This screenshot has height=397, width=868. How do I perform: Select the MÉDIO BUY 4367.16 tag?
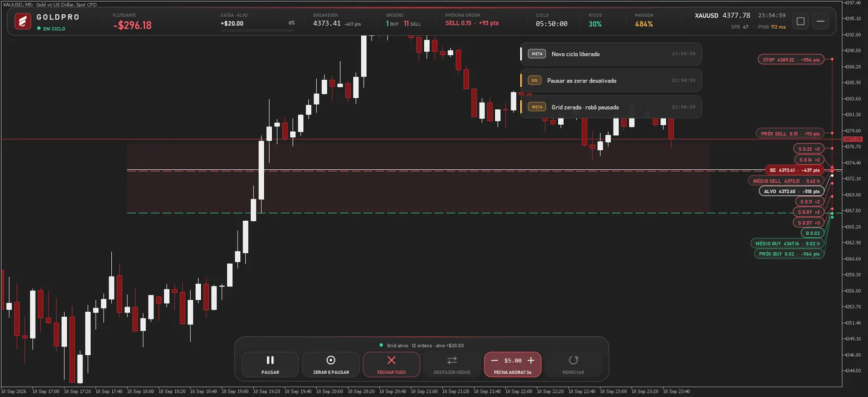coord(787,244)
